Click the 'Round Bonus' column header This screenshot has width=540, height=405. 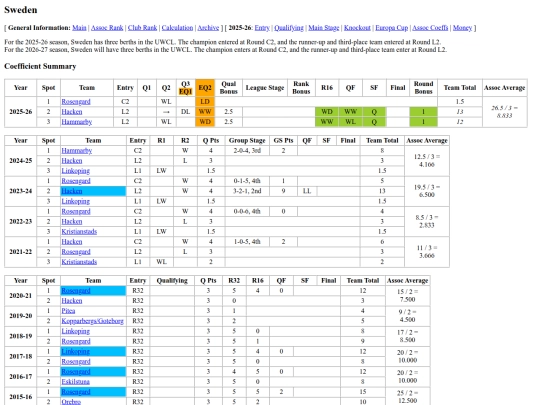[x=423, y=88]
